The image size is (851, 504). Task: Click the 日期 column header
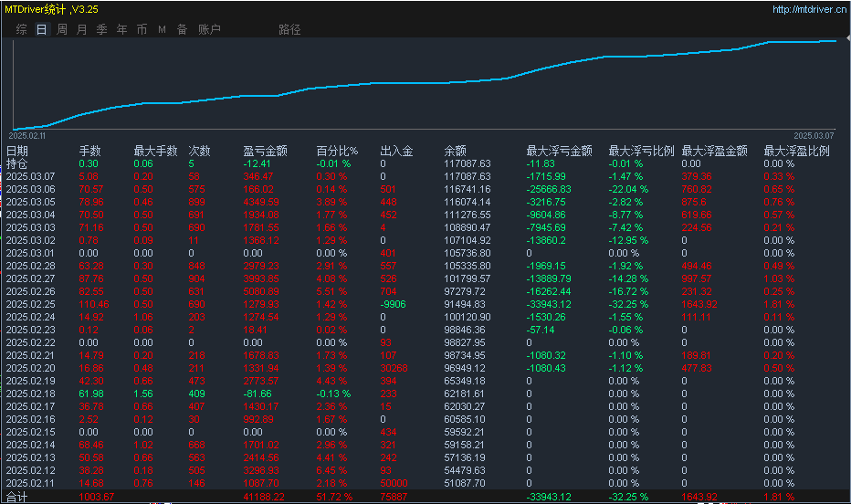coord(16,151)
